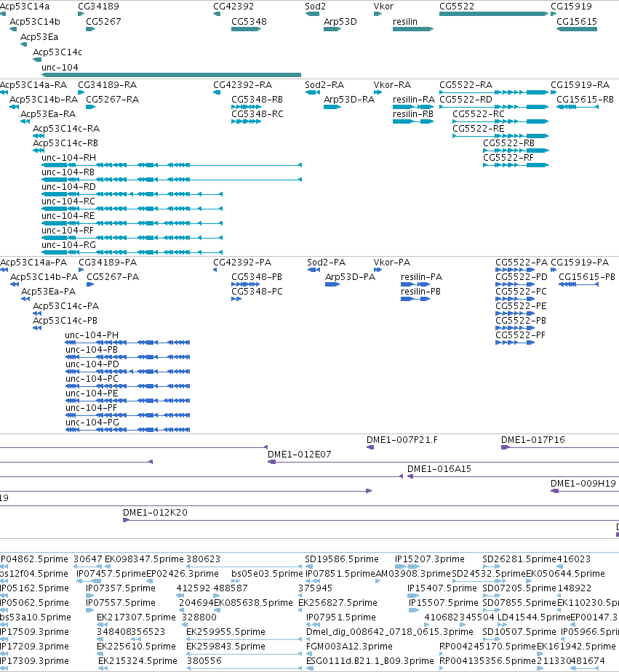Select EST EK225610.5prime
619x672 pixels.
[136, 647]
